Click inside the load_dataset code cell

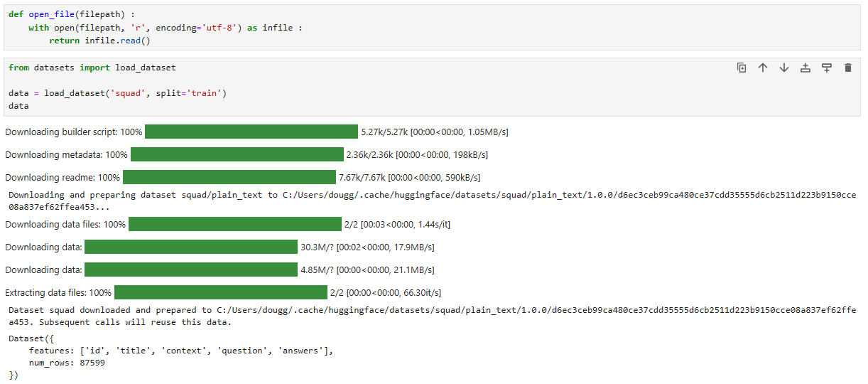click(x=432, y=86)
